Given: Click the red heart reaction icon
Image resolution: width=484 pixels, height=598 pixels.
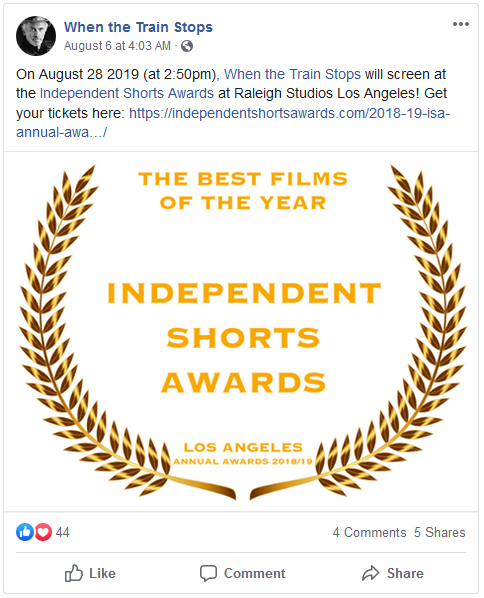Looking at the screenshot, I should pyautogui.click(x=43, y=532).
